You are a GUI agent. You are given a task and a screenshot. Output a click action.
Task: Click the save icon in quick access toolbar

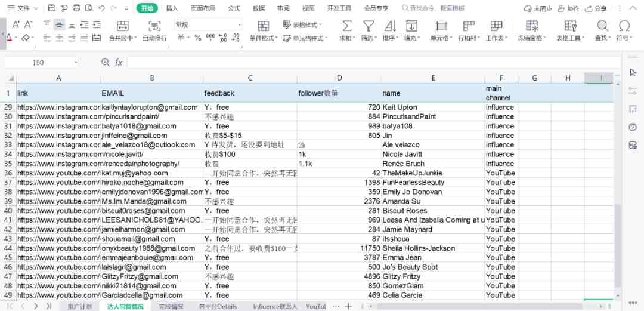(x=52, y=8)
